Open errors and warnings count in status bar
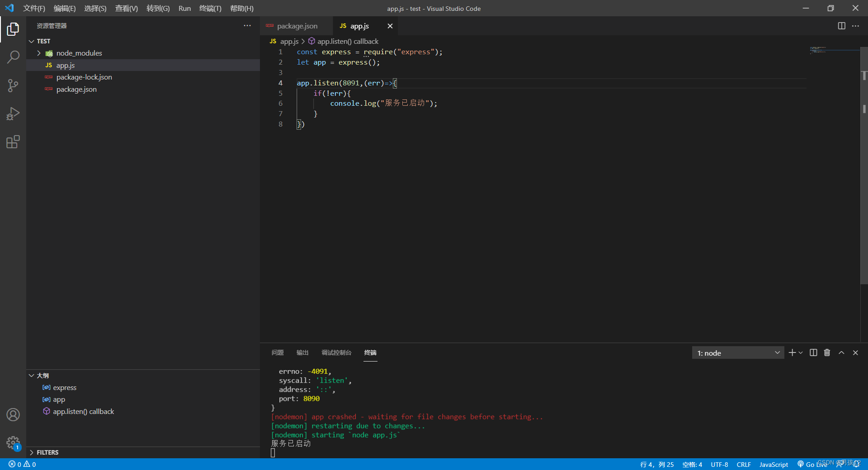This screenshot has height=470, width=868. click(x=22, y=464)
